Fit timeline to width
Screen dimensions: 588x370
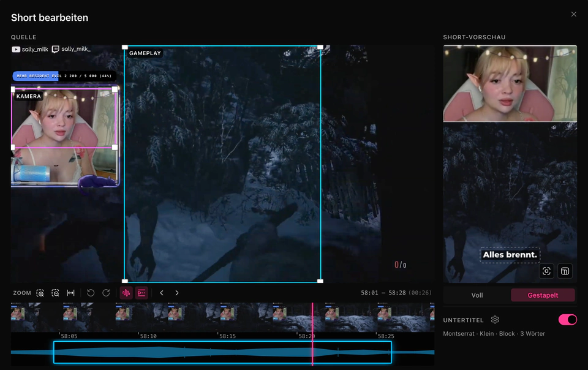70,293
